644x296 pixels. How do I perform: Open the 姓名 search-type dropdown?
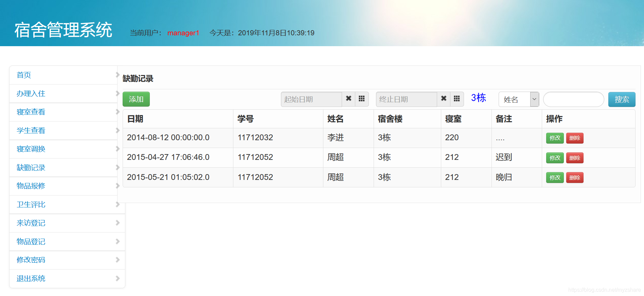[x=519, y=99]
